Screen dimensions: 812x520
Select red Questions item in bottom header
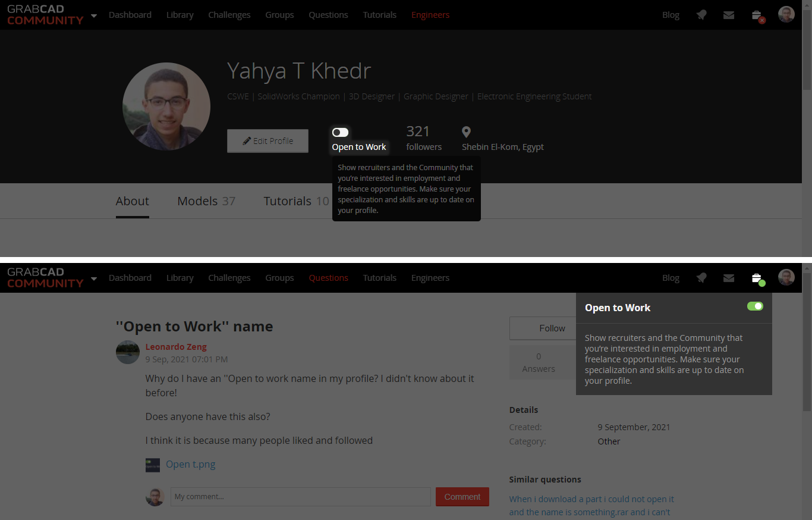[328, 278]
